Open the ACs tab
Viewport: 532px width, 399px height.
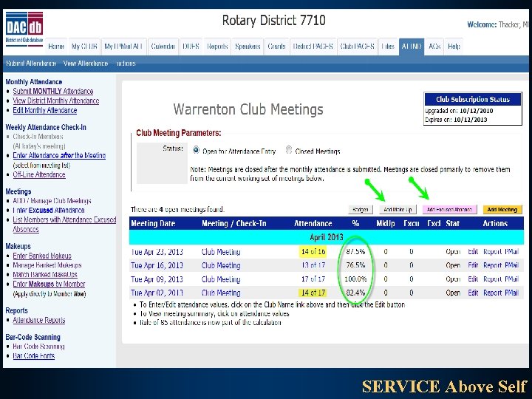(x=434, y=47)
